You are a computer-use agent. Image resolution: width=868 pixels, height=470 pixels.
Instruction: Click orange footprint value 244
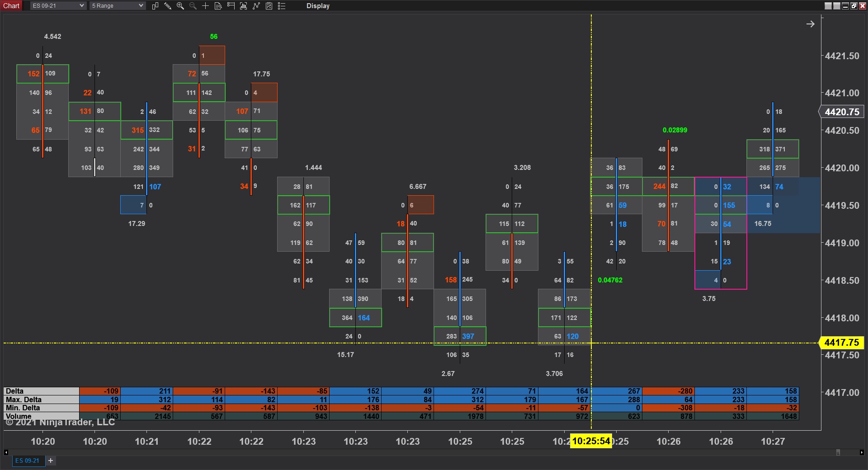point(659,186)
